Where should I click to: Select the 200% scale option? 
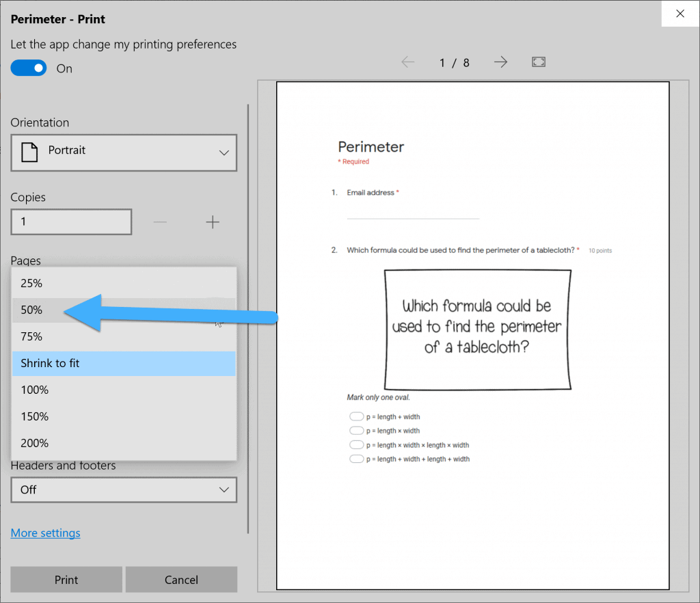pyautogui.click(x=124, y=443)
